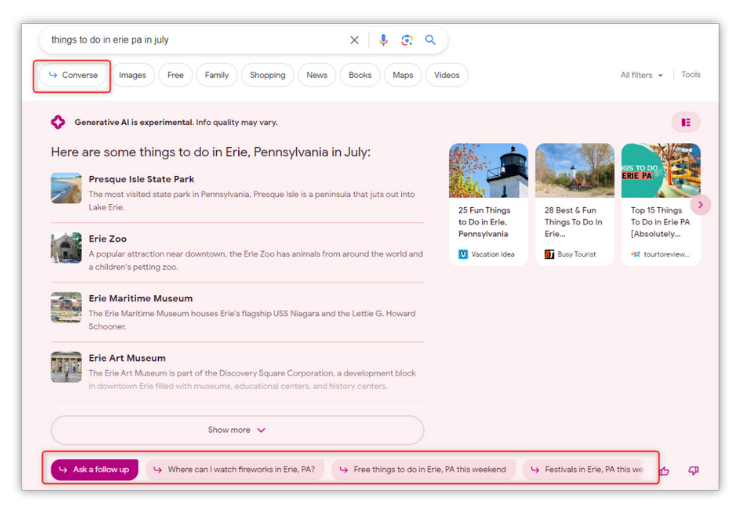Viewport: 744px width, 514px height.
Task: Toggle the generative AI layout view icon
Action: [685, 123]
